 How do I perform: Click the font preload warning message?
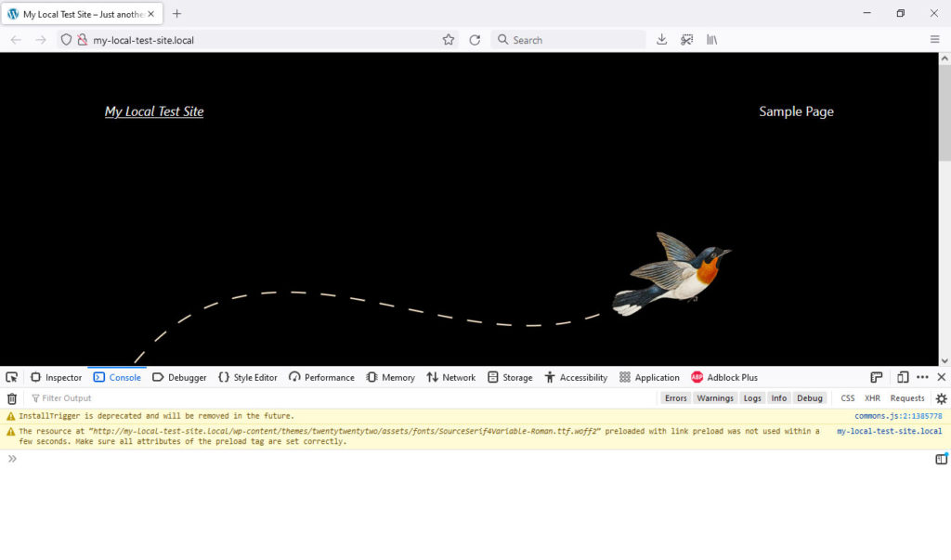419,436
